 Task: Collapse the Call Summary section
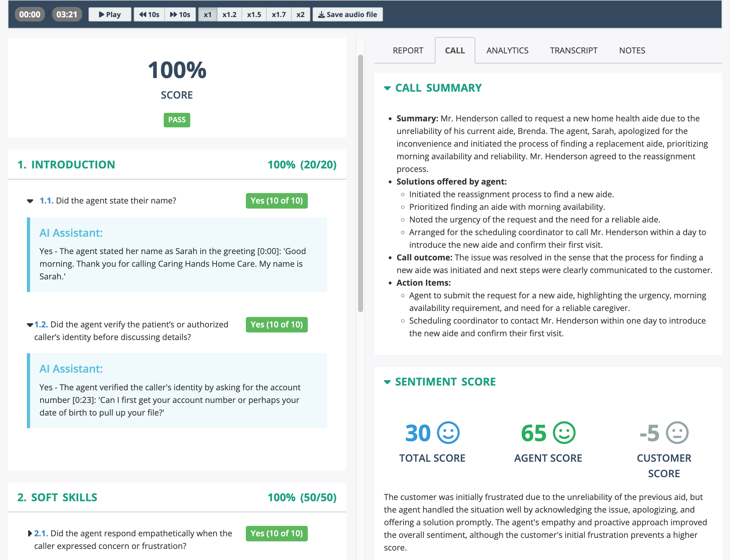[387, 88]
